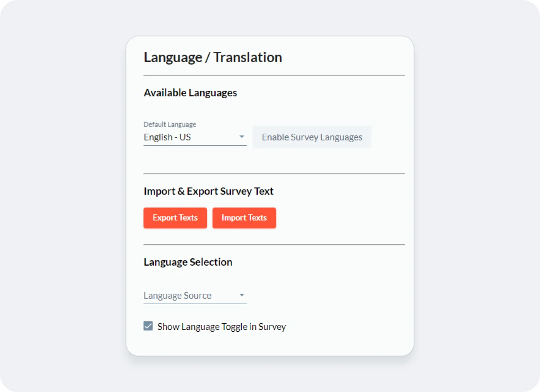Click the Available Languages section heading
Screen dimensions: 540x392
pyautogui.click(x=190, y=93)
